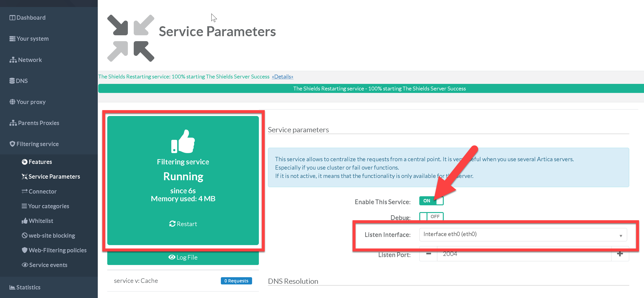Turn off Enable This Service switch
Image resolution: width=644 pixels, height=298 pixels.
[431, 201]
